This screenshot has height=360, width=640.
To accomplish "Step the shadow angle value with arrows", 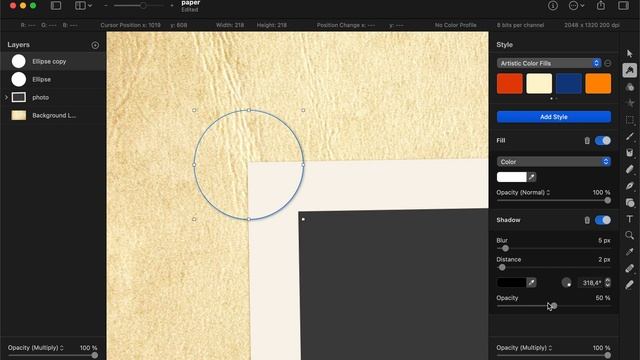I will click(x=608, y=282).
